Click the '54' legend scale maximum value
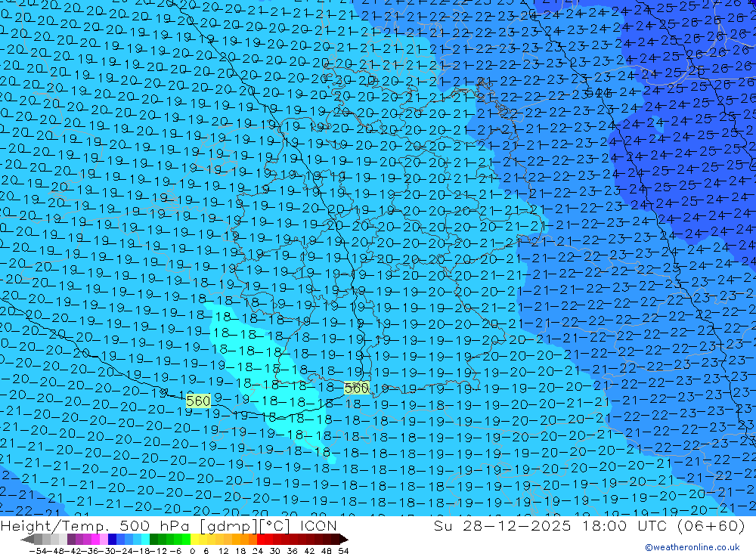The width and height of the screenshot is (756, 554). coord(343,551)
